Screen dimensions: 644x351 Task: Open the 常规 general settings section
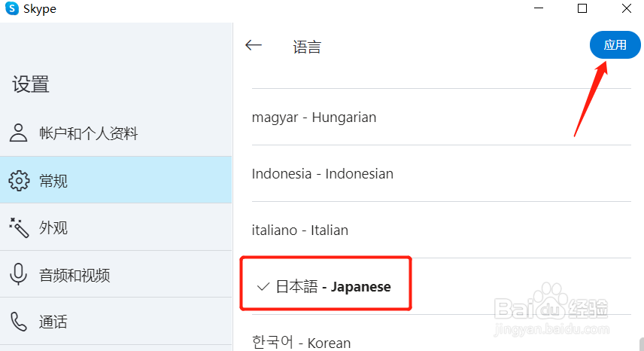click(x=53, y=181)
